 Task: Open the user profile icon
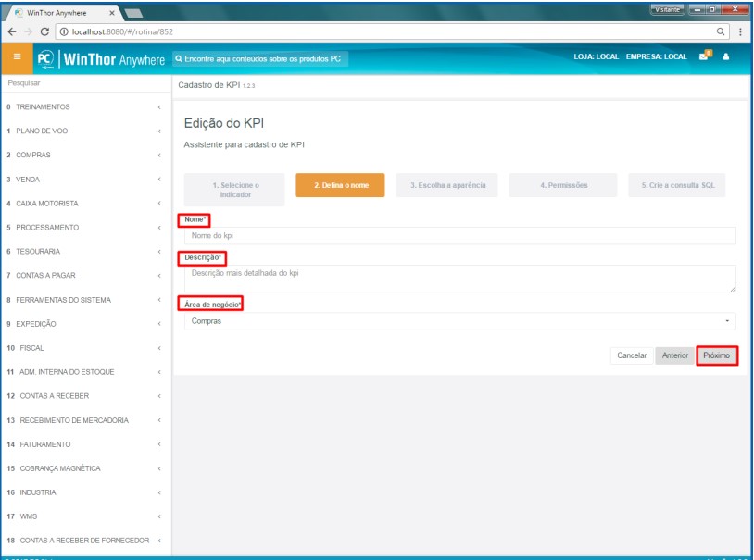(x=725, y=56)
